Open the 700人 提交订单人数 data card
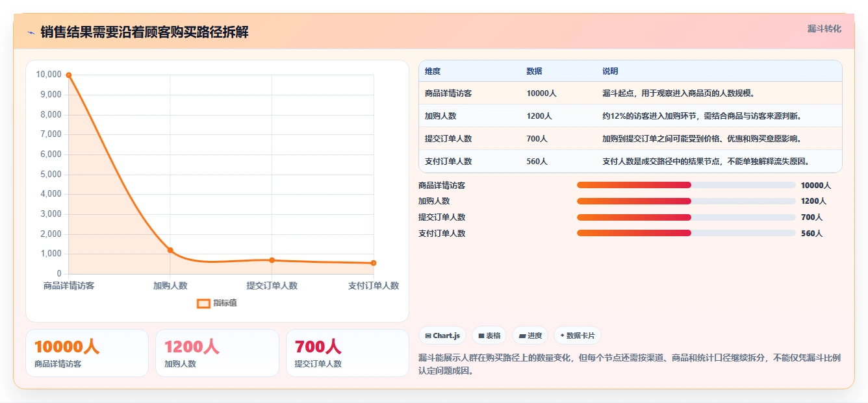 [x=347, y=353]
